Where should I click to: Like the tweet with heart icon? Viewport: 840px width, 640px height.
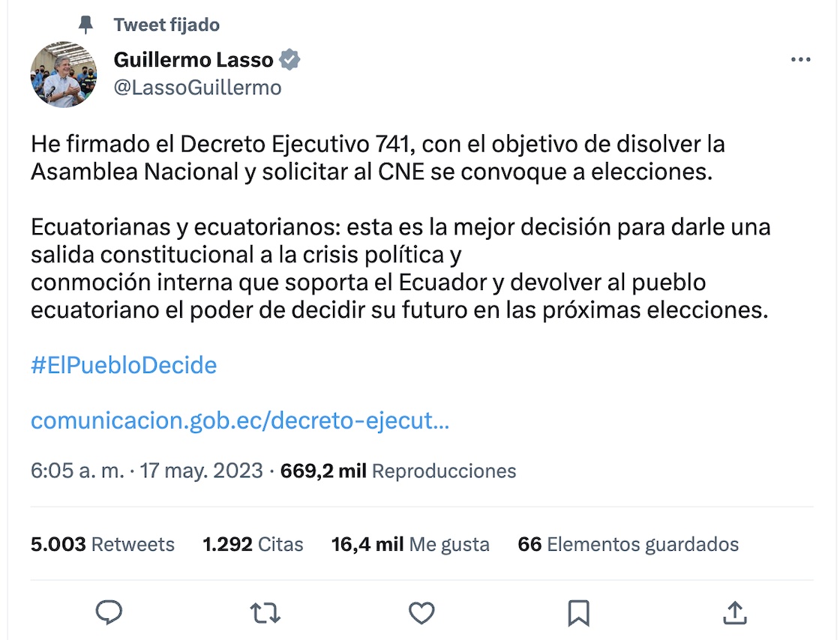click(x=421, y=613)
